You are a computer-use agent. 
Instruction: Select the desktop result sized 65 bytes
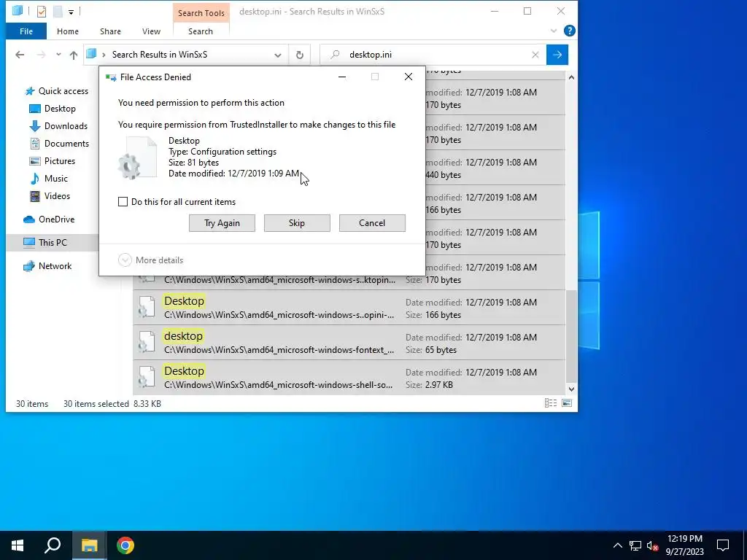tap(349, 343)
